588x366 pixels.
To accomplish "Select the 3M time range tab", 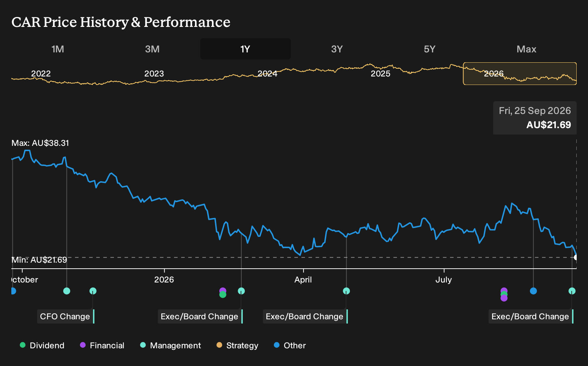I will click(152, 49).
